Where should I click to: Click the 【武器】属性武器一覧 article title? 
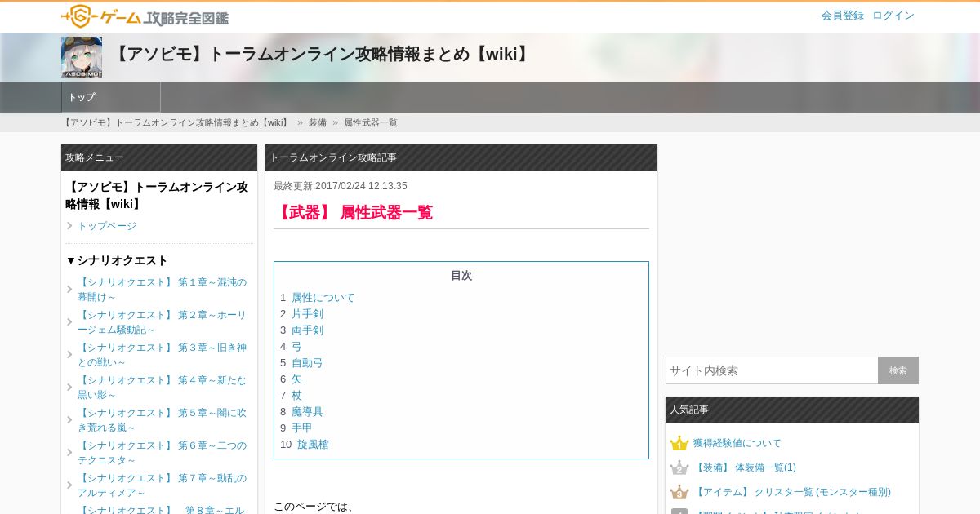pyautogui.click(x=353, y=213)
